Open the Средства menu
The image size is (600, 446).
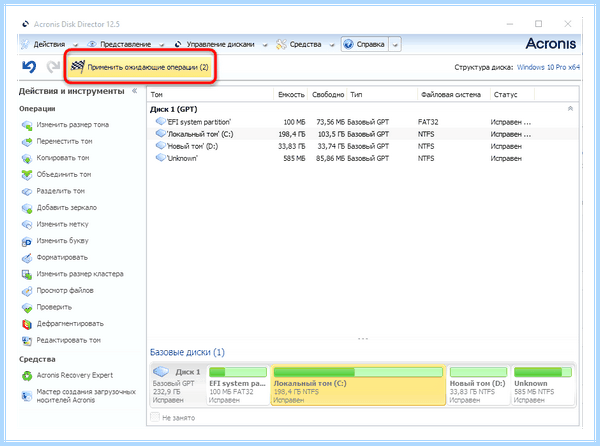click(x=305, y=44)
